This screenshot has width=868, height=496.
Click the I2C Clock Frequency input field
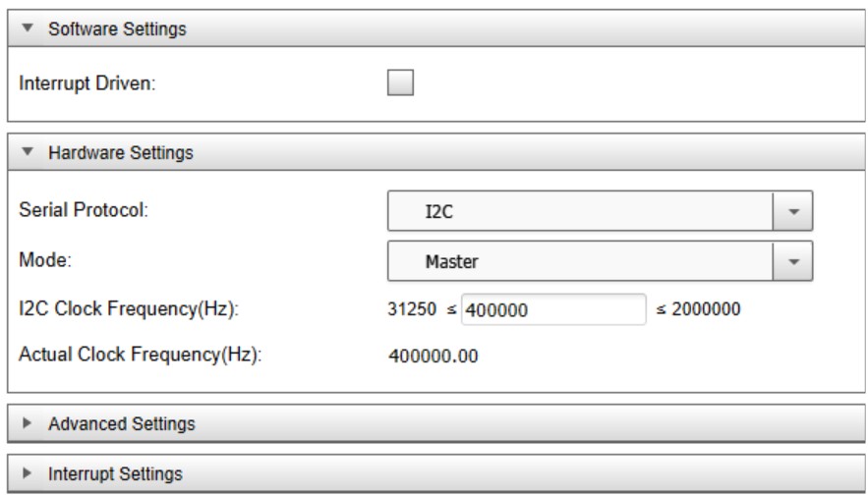click(x=552, y=309)
